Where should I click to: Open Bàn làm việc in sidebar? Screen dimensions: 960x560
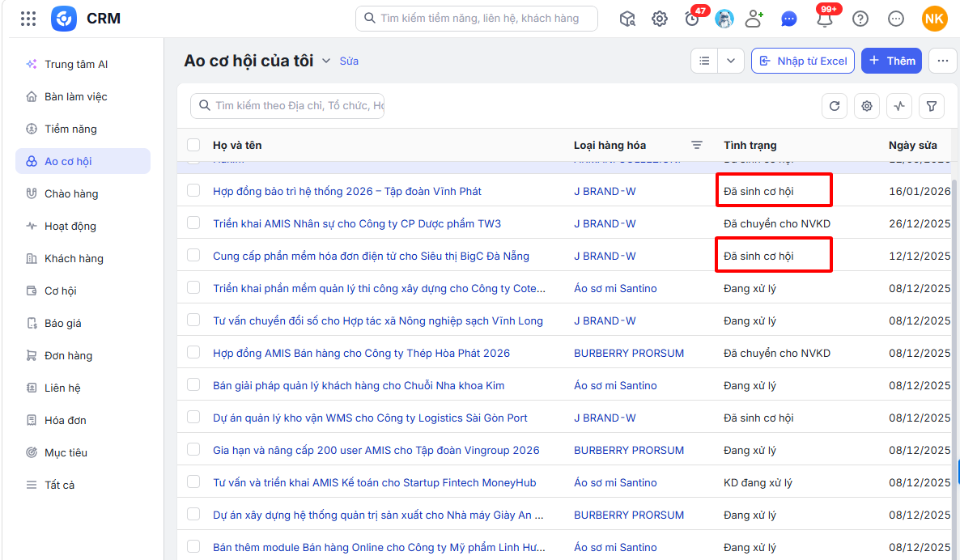tap(83, 96)
